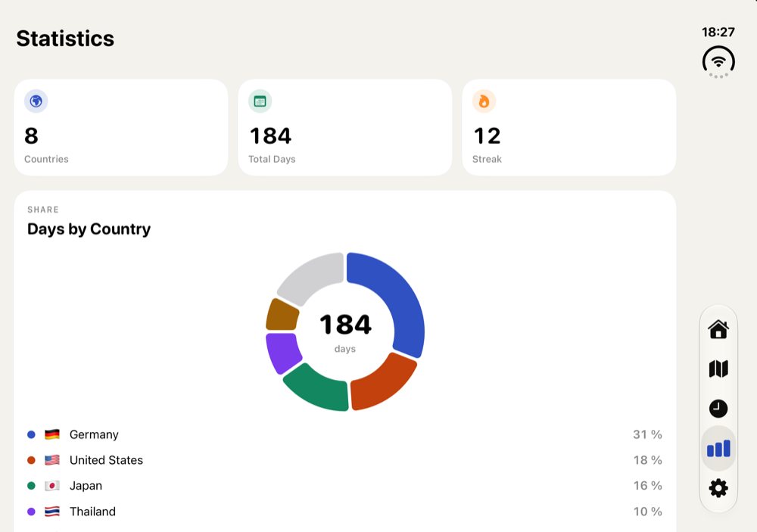Click the calendar icon on Total Days card
This screenshot has height=532, width=757.
pos(260,101)
